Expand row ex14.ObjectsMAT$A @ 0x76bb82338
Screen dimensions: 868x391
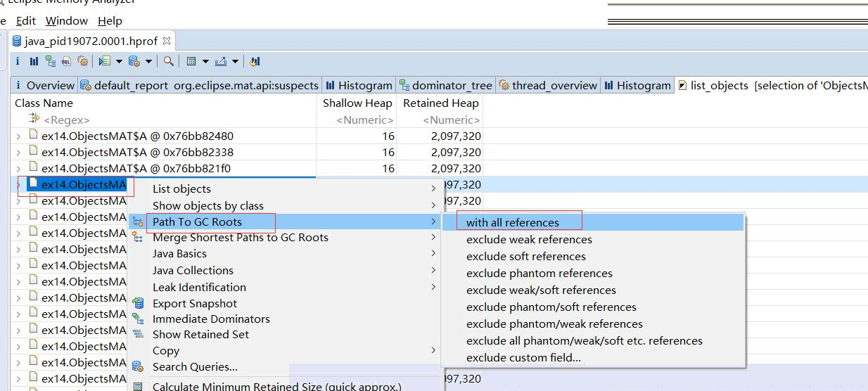tap(18, 152)
